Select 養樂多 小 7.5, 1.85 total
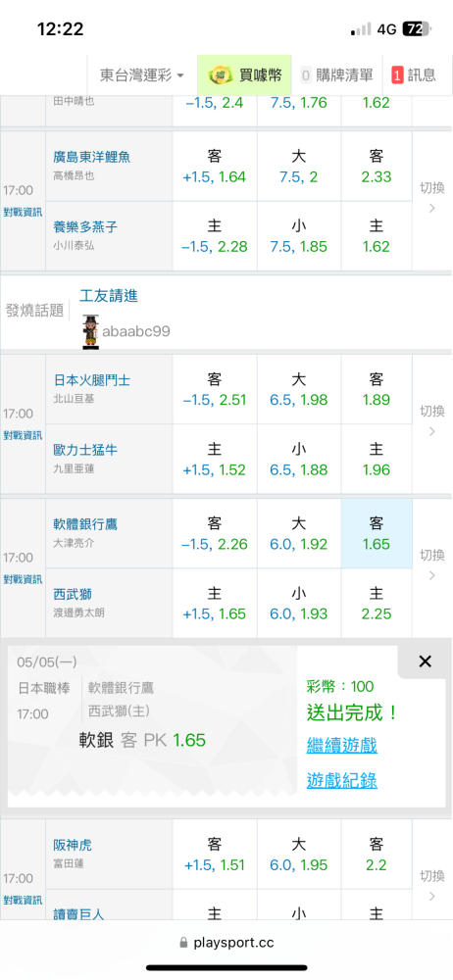 (299, 236)
